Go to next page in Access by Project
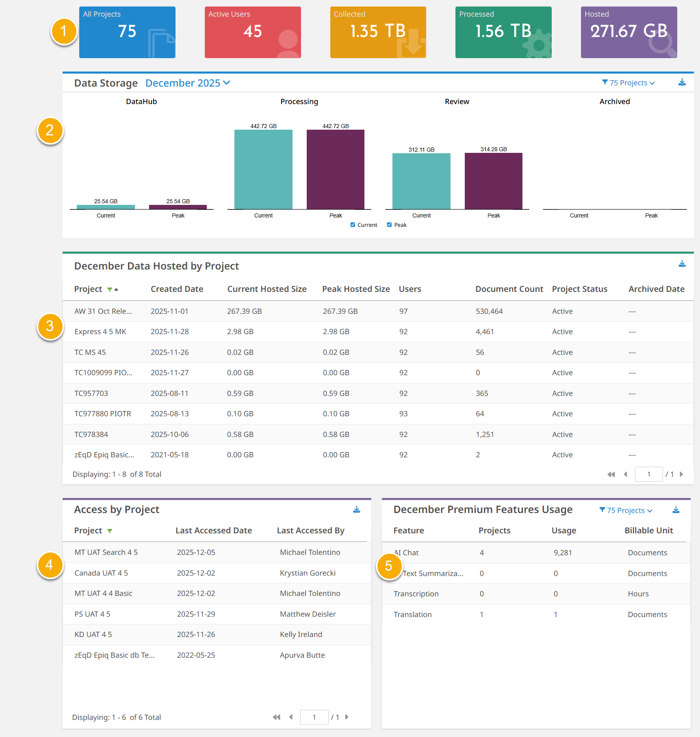Screen dimensions: 700x737 347,717
